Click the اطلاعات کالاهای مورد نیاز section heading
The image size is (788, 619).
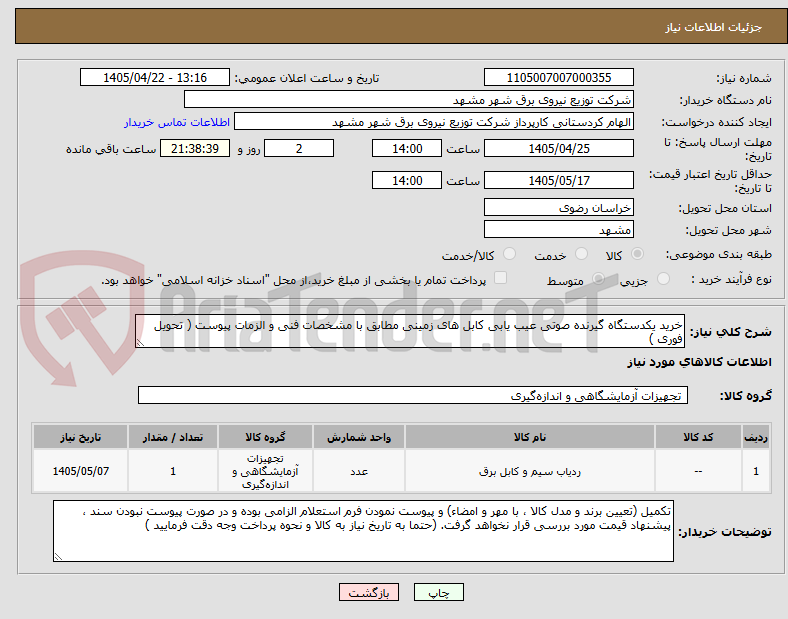(x=699, y=362)
